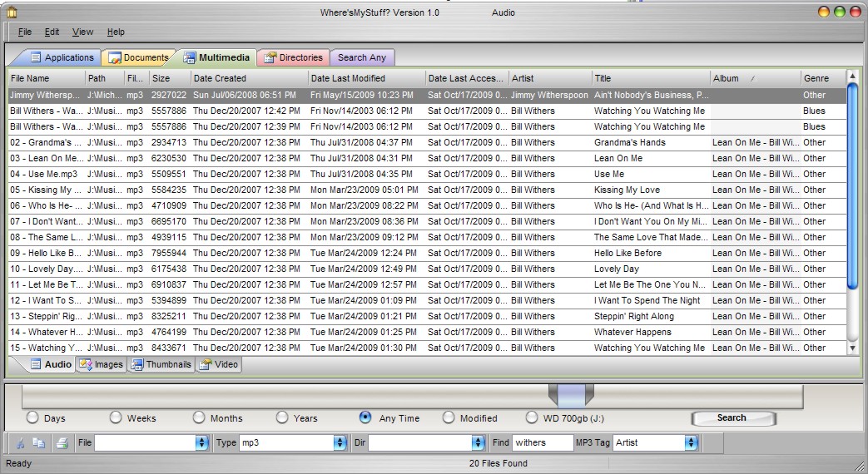Open the Dir combo box dropdown
The height and width of the screenshot is (474, 868).
(479, 442)
